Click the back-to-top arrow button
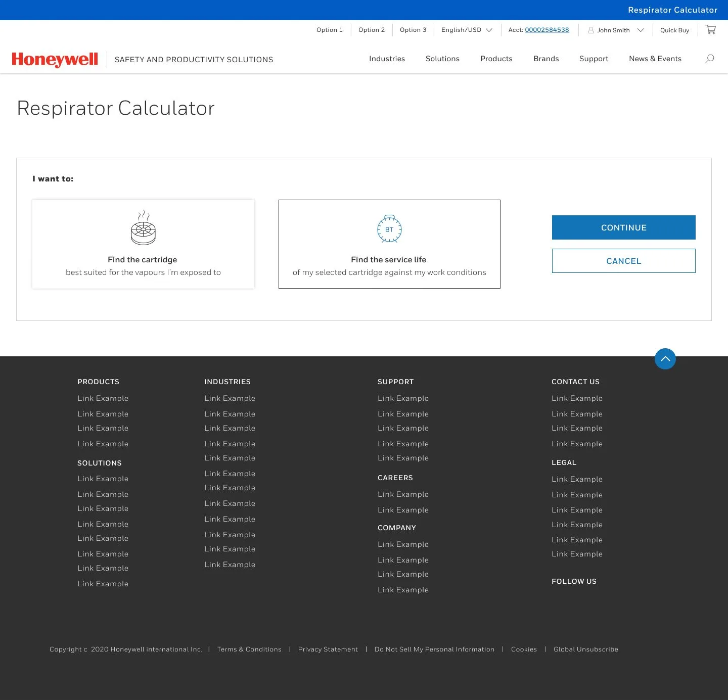 (665, 359)
